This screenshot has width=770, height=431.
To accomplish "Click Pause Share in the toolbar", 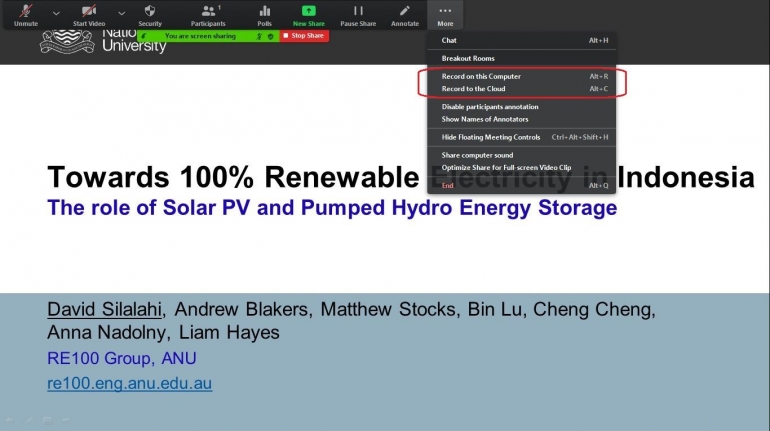I will point(357,11).
